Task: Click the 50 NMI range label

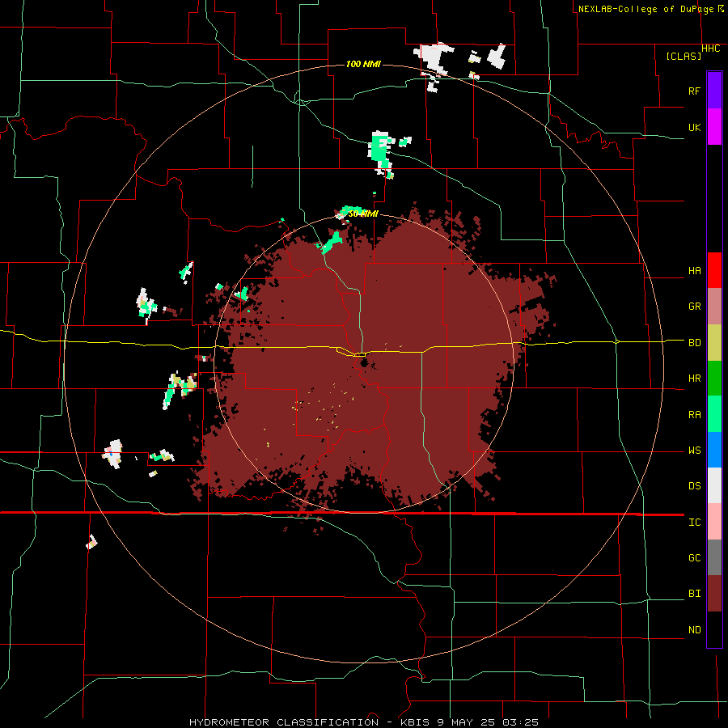Action: pos(363,214)
